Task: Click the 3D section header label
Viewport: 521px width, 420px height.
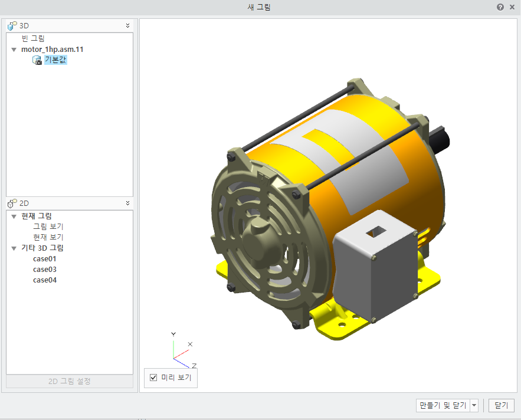Action: (24, 25)
